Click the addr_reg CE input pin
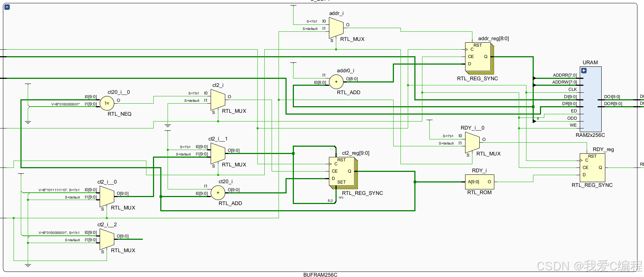 click(471, 57)
